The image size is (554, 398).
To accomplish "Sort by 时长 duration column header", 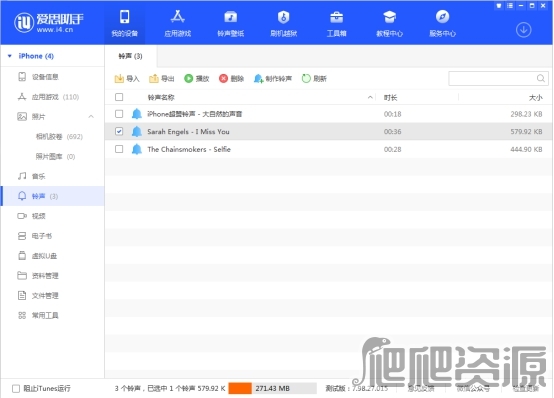I will click(x=390, y=98).
